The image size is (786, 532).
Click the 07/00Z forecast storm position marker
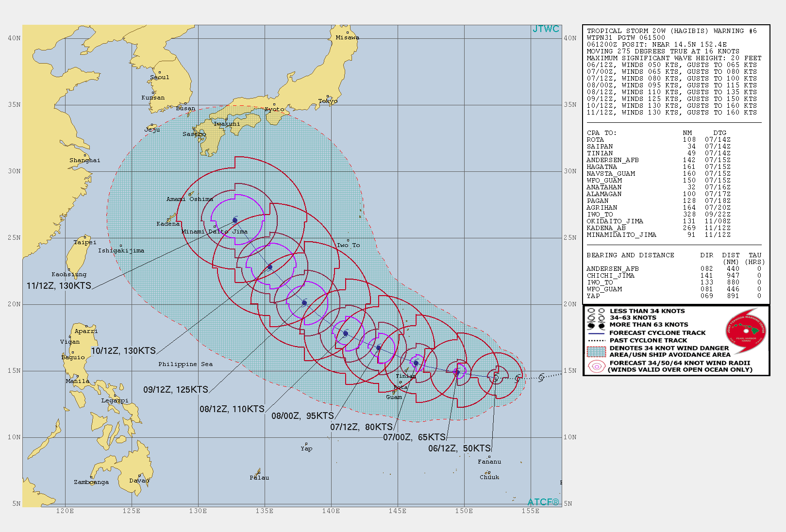click(x=457, y=372)
